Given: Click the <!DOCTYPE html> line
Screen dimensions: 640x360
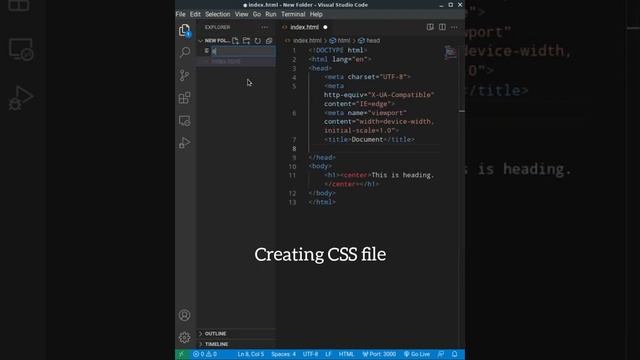Looking at the screenshot, I should pyautogui.click(x=338, y=50).
